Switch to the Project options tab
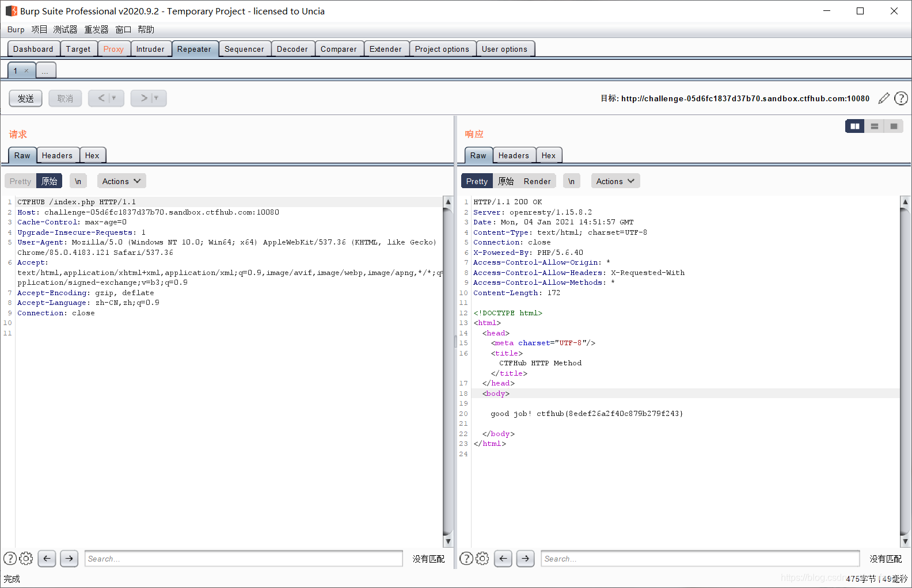 [442, 49]
